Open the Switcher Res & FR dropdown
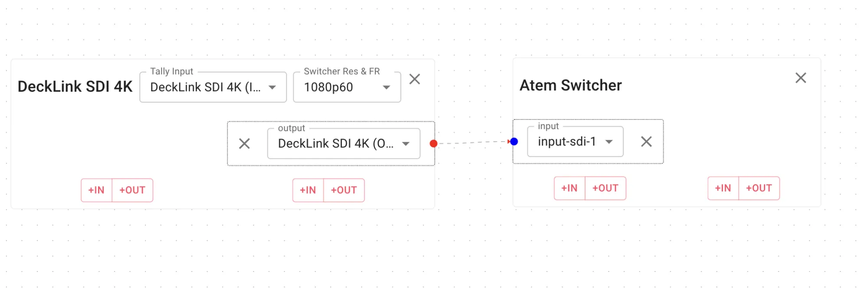 click(347, 87)
